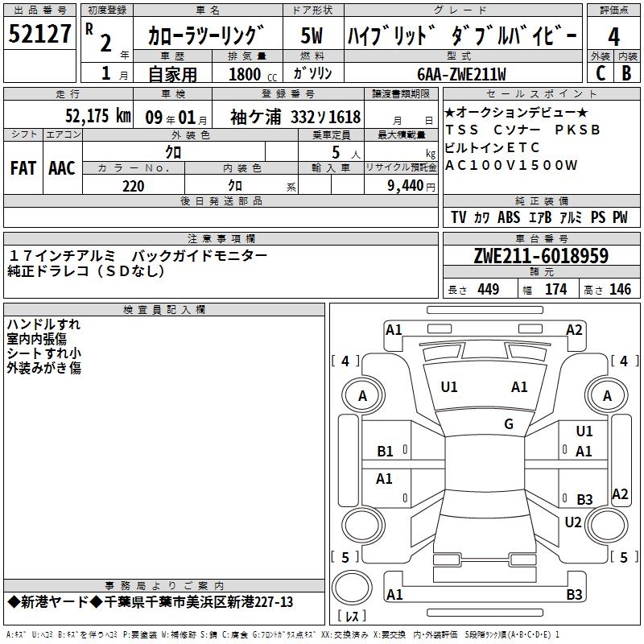Viewport: 644px width, 644px height.
Task: Click rear bumper mark A1
Action: point(394,594)
